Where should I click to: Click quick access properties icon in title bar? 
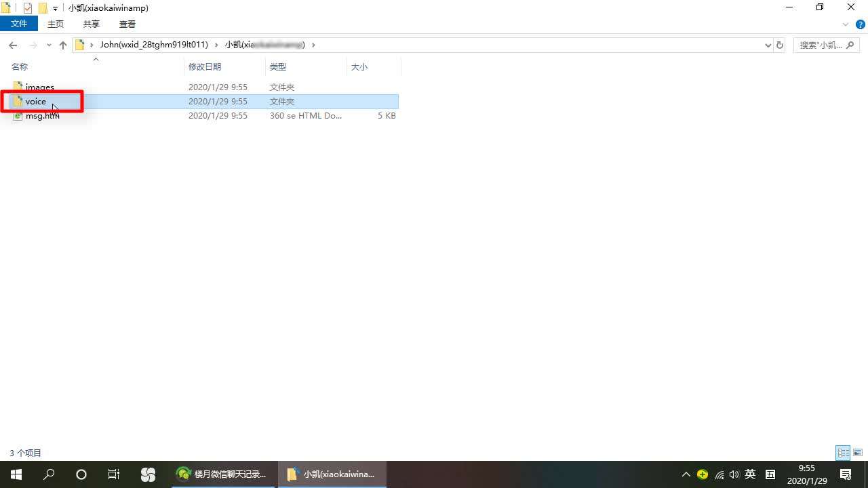(x=28, y=8)
